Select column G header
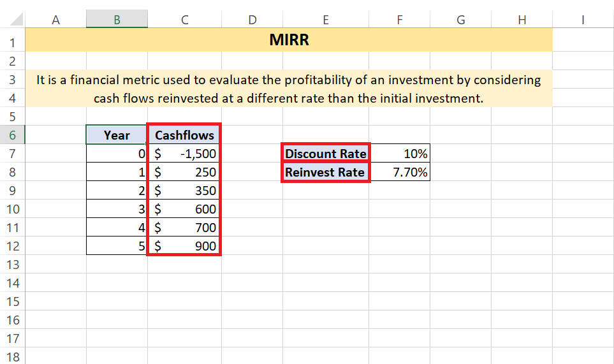This screenshot has height=364, width=614. click(x=461, y=19)
